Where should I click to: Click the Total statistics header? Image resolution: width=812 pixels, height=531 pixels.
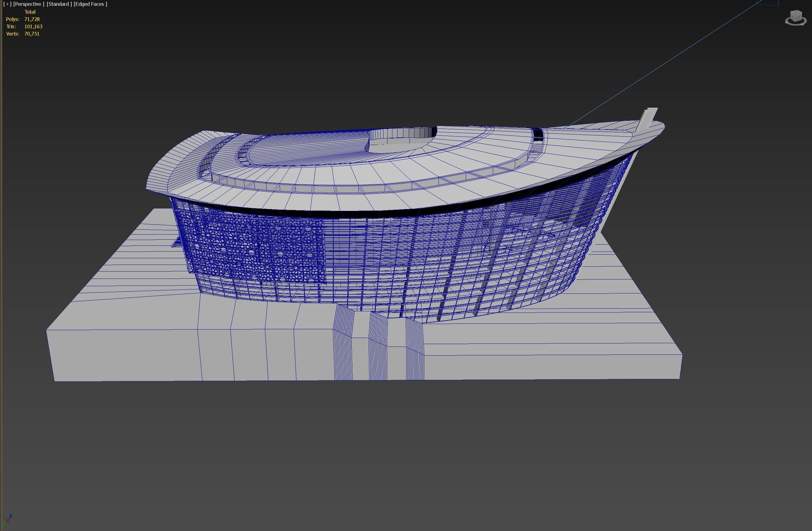pyautogui.click(x=30, y=12)
